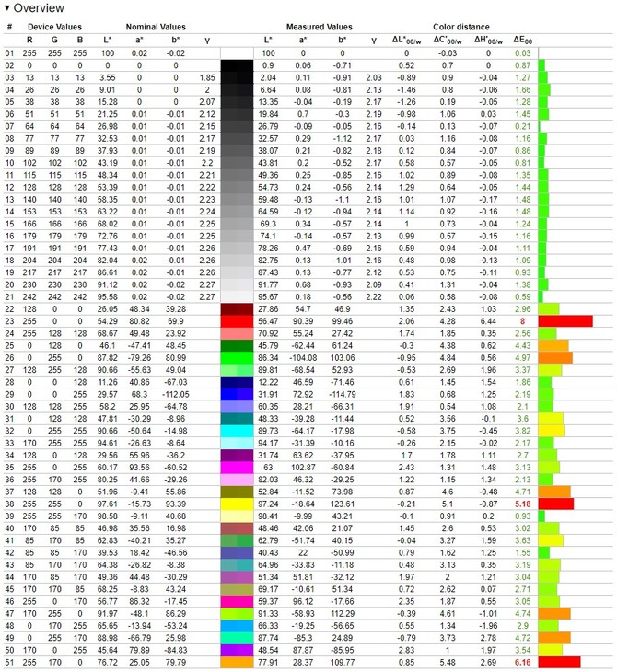Image resolution: width=617 pixels, height=672 pixels.
Task: Click the red ΔE bar for row 51
Action: coord(560,663)
